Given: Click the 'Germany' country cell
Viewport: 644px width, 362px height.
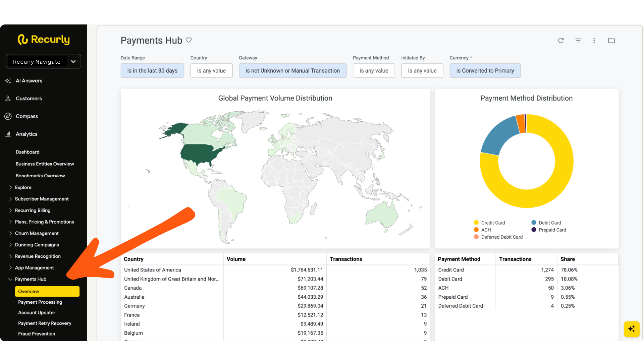Looking at the screenshot, I should (x=135, y=306).
